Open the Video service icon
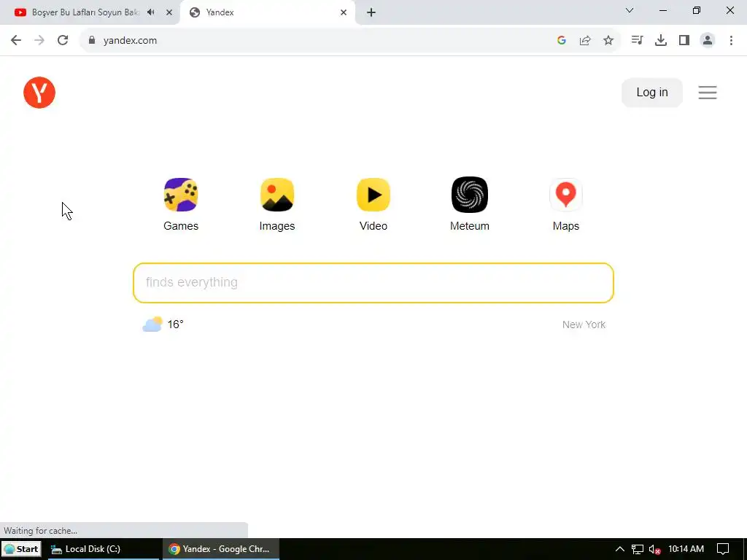 click(x=373, y=195)
